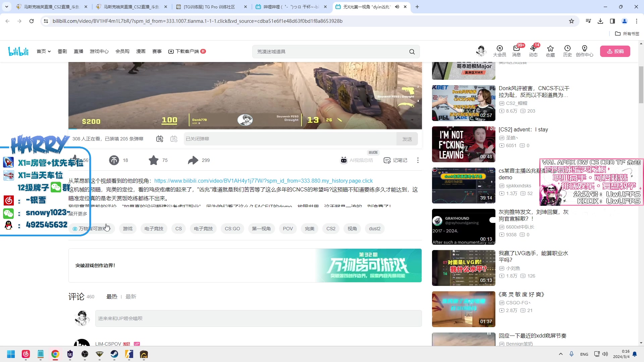644x362 pixels.
Task: Open 漫画 navigation item
Action: coord(141,51)
